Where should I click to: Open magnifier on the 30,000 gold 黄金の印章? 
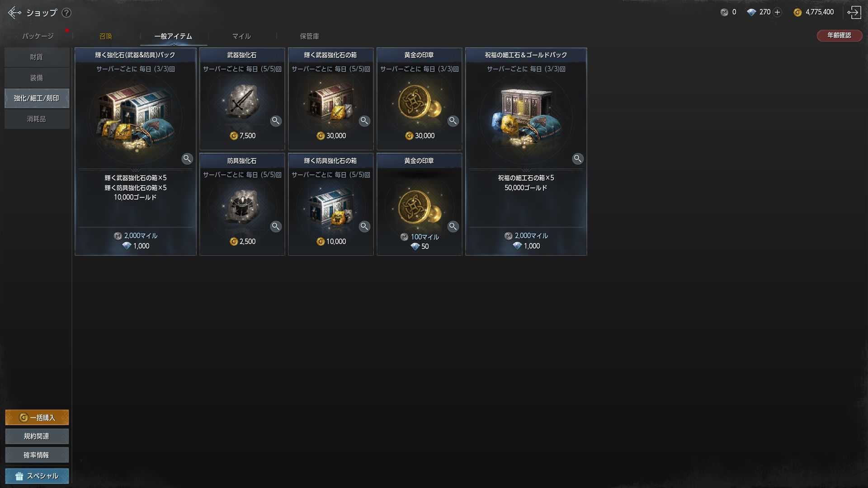tap(453, 121)
